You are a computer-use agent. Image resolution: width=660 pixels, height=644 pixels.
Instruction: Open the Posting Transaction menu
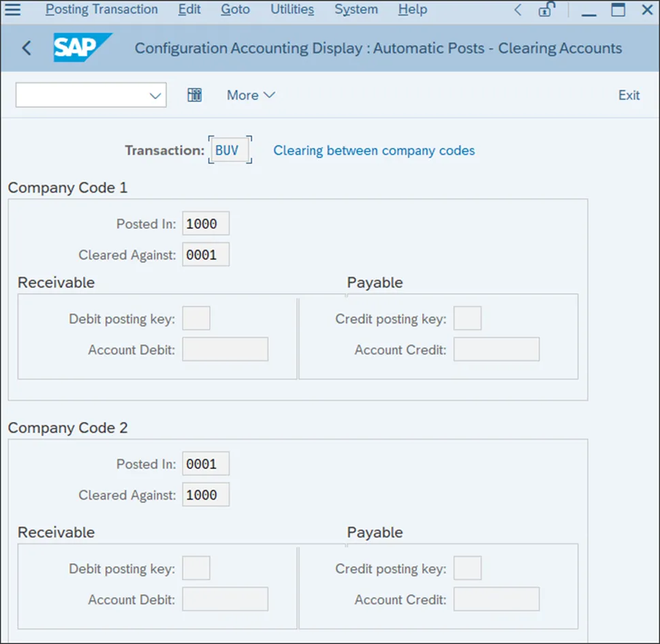click(x=101, y=10)
